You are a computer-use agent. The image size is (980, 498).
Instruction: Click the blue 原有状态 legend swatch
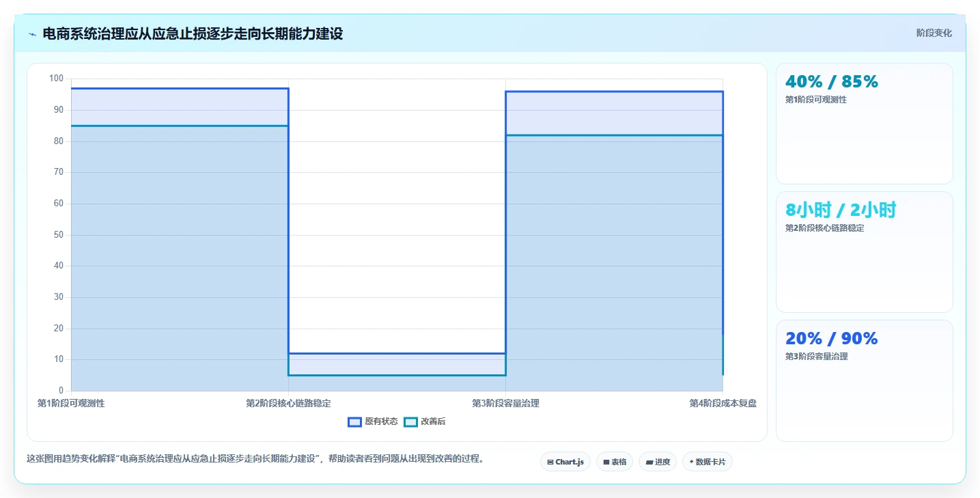pos(354,421)
